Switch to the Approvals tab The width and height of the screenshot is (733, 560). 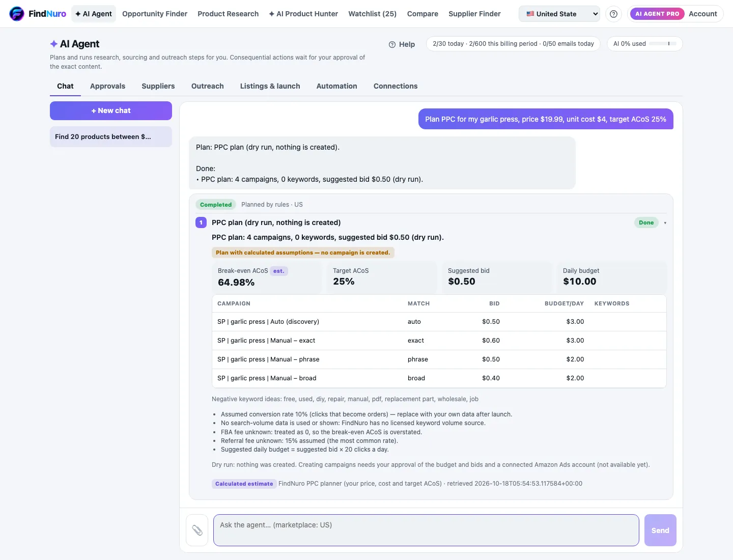click(107, 86)
